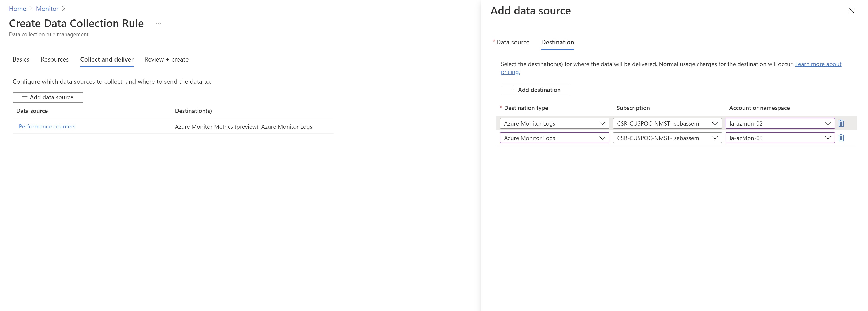Viewport: 868px width, 311px height.
Task: Open the la-azMon-03 account dropdown
Action: (780, 138)
